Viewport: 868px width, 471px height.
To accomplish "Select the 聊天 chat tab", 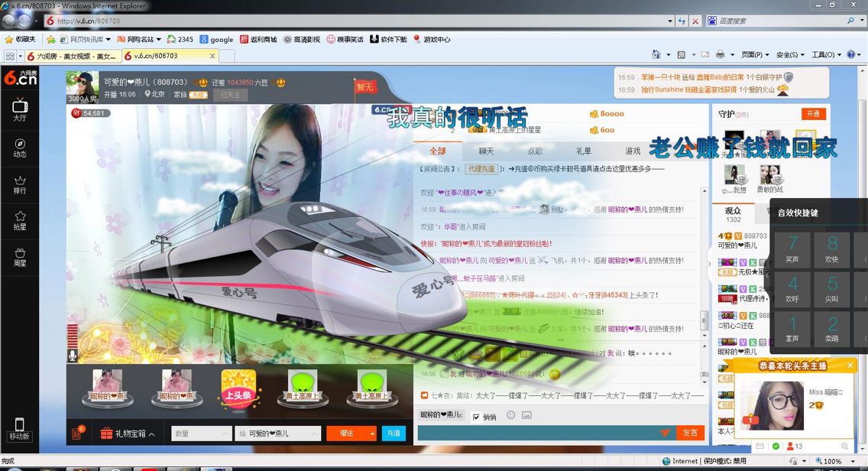I will pos(486,151).
